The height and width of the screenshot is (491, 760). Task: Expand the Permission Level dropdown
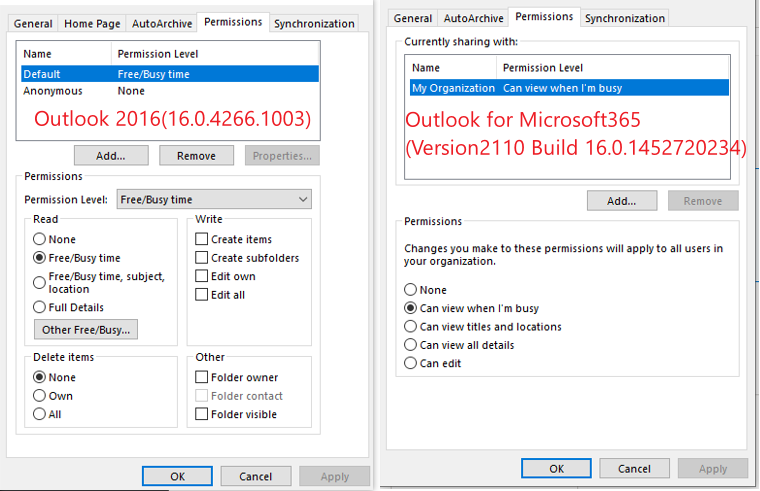pos(214,199)
